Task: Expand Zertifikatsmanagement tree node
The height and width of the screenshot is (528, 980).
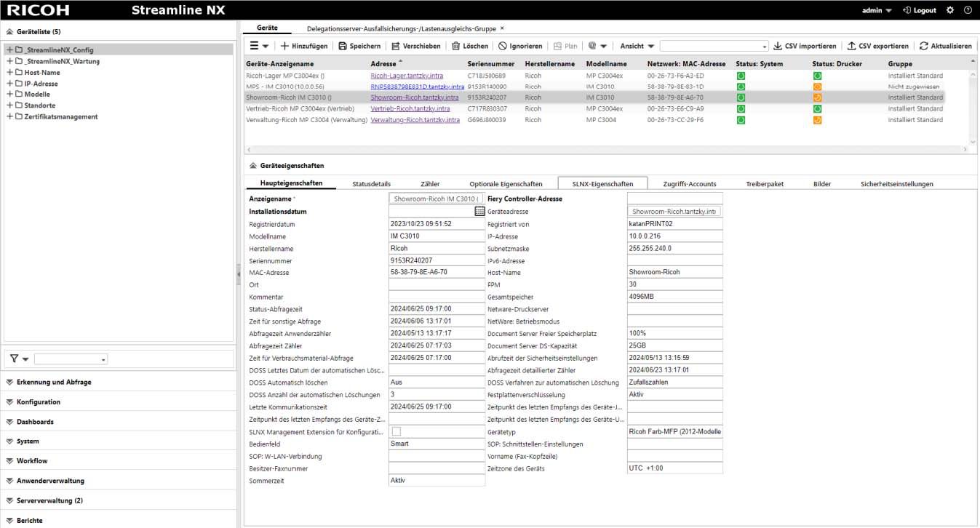Action: (x=9, y=116)
